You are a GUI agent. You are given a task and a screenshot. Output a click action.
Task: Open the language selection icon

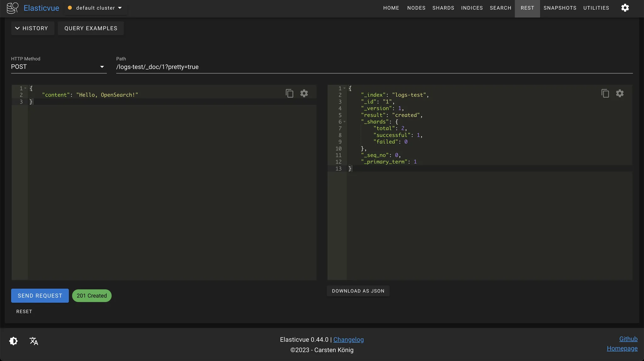point(34,341)
